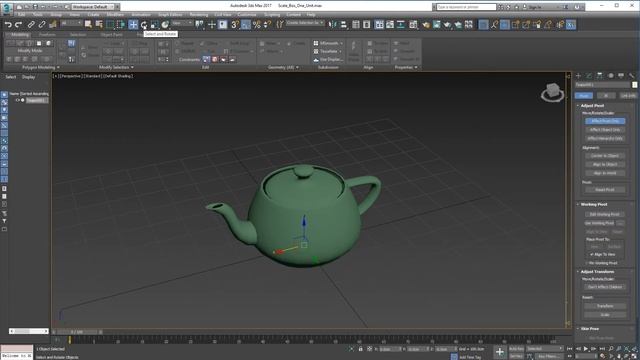Open the View reference coordinate dropdown

(x=182, y=24)
